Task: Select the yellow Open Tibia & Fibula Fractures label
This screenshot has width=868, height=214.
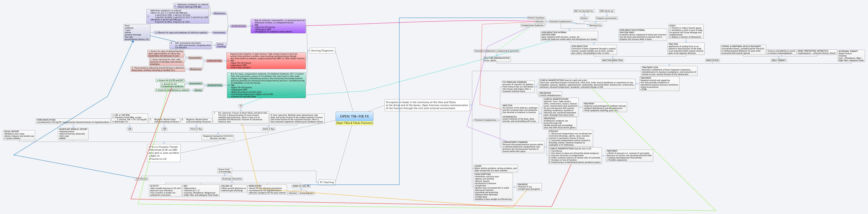Action: click(x=354, y=123)
